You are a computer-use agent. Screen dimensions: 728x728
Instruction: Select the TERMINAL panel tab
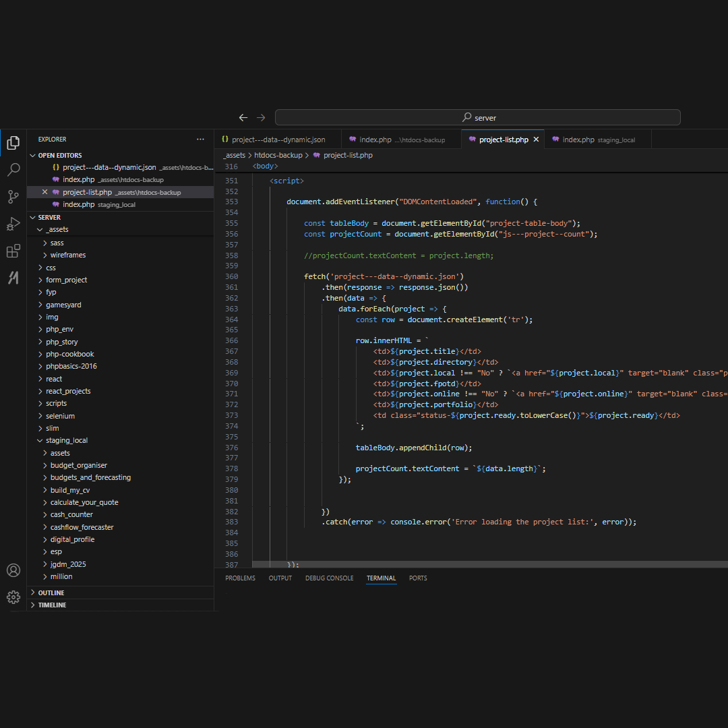pos(381,578)
